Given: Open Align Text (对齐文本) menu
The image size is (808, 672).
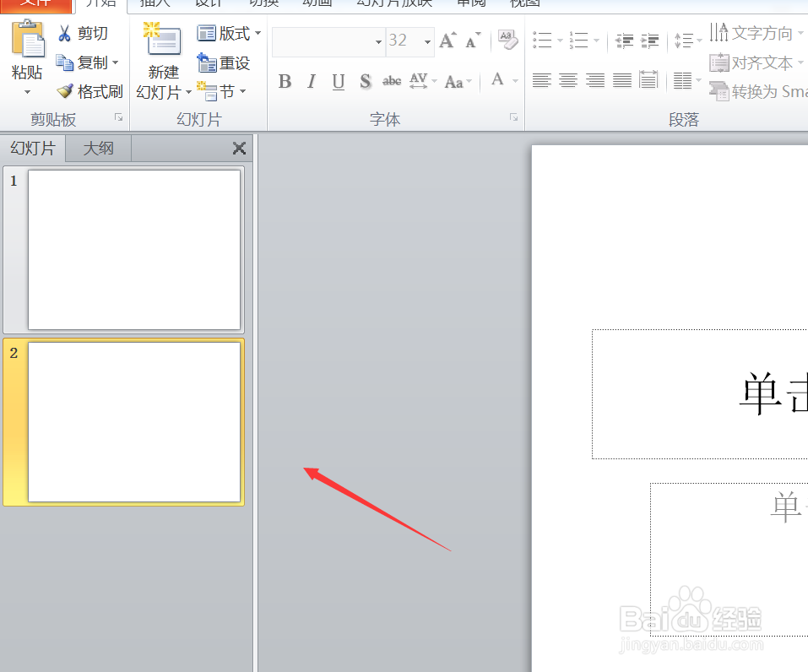Looking at the screenshot, I should click(x=755, y=62).
